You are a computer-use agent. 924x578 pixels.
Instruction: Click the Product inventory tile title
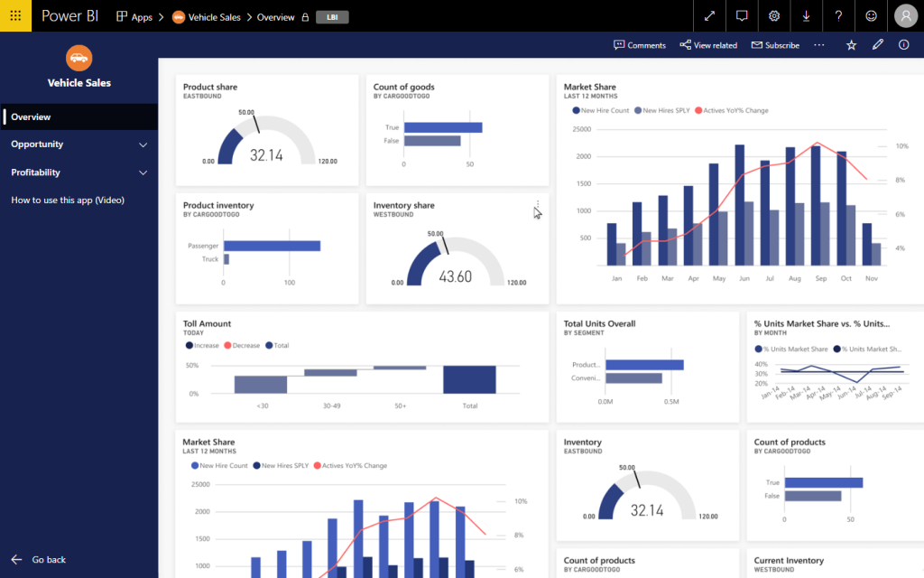coord(218,205)
